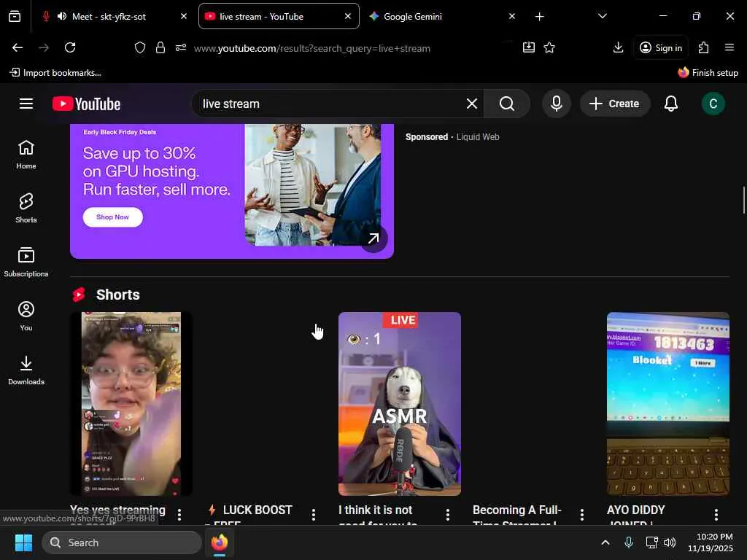Expand the list all tabs dropdown

[602, 16]
